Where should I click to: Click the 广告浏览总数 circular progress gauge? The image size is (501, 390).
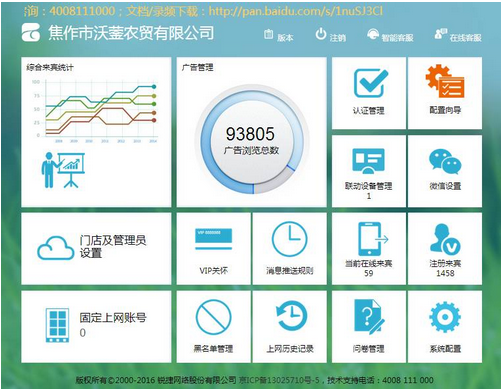tap(252, 139)
